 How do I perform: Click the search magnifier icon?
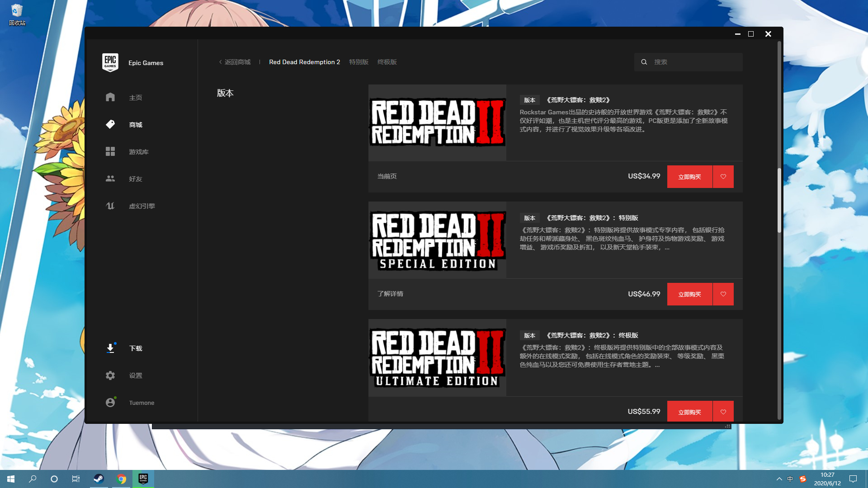pos(644,62)
